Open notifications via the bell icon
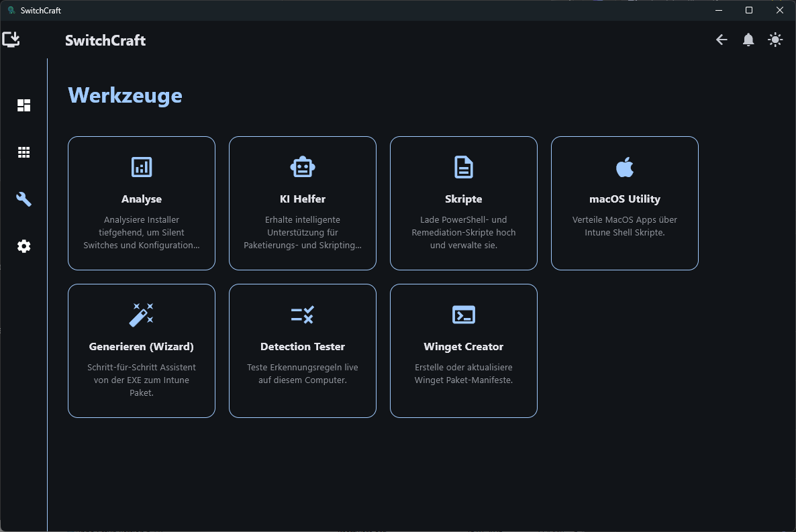Image resolution: width=796 pixels, height=532 pixels. [x=748, y=40]
